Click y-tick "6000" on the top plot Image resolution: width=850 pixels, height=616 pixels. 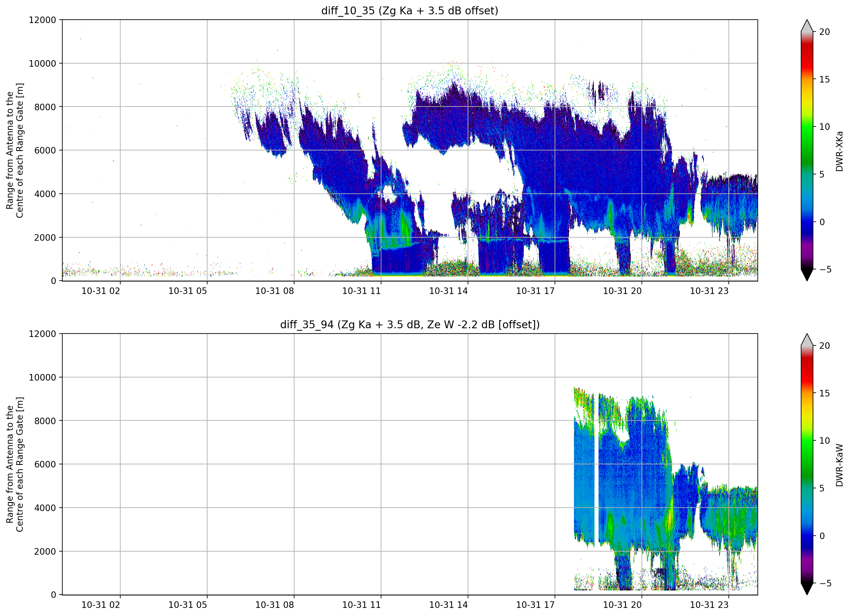pyautogui.click(x=45, y=151)
